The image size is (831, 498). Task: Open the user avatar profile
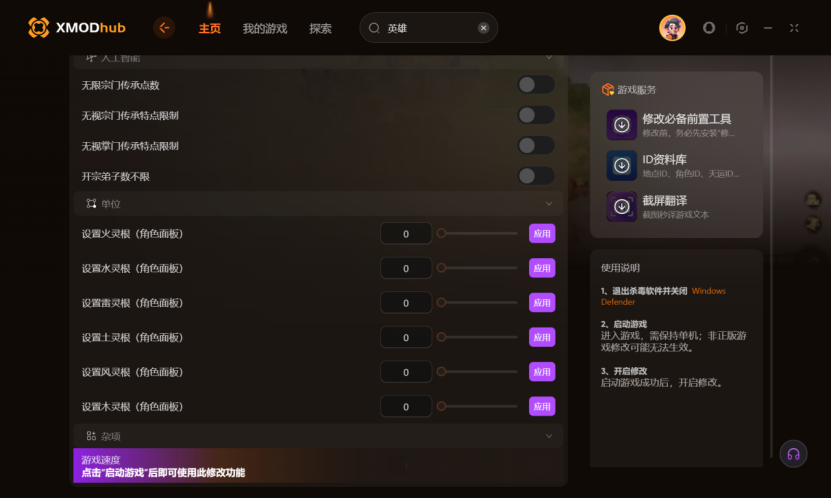pyautogui.click(x=672, y=28)
